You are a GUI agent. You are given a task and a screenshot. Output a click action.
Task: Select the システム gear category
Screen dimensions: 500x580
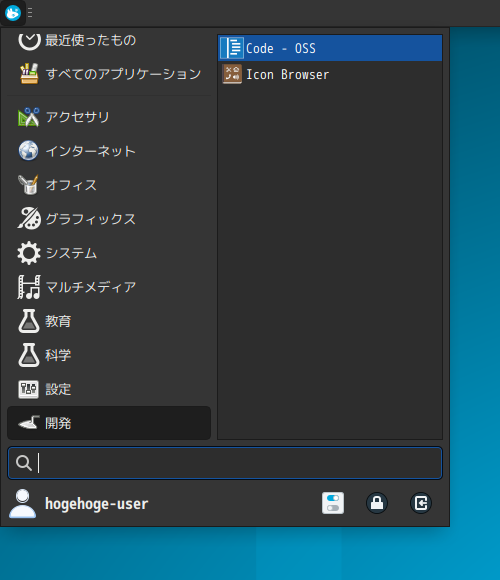pyautogui.click(x=109, y=253)
